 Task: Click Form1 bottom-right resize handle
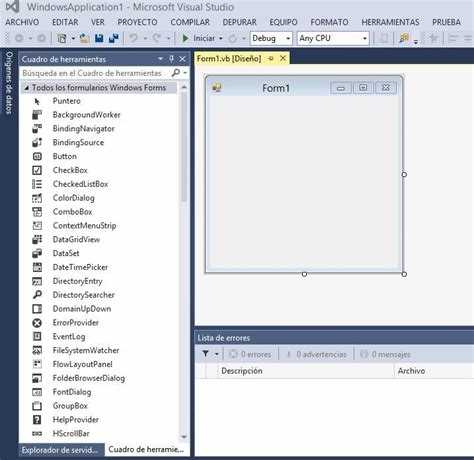click(404, 274)
